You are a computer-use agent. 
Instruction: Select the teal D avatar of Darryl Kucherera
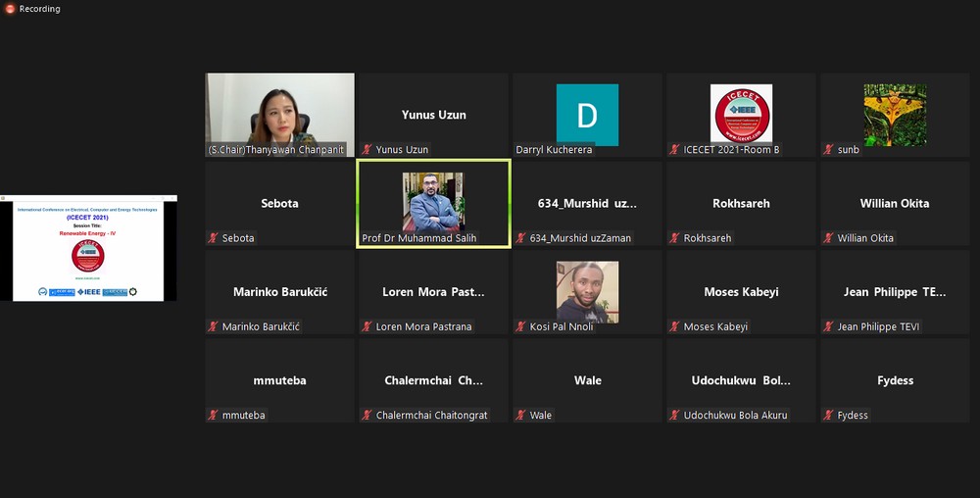pyautogui.click(x=587, y=115)
